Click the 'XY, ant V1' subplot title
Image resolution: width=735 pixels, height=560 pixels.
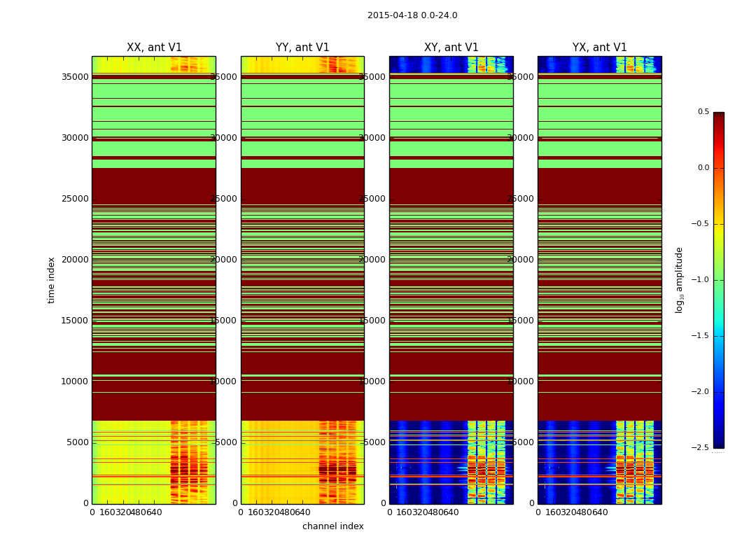point(451,48)
